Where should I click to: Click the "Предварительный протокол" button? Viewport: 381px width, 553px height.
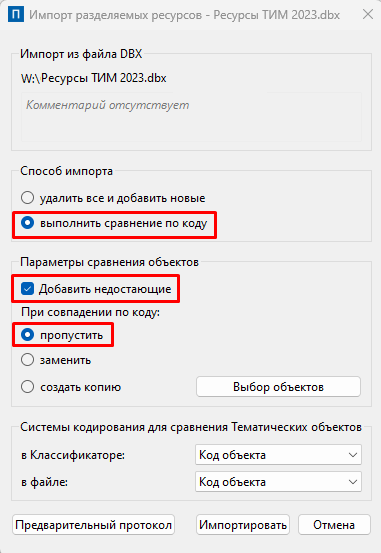click(93, 525)
